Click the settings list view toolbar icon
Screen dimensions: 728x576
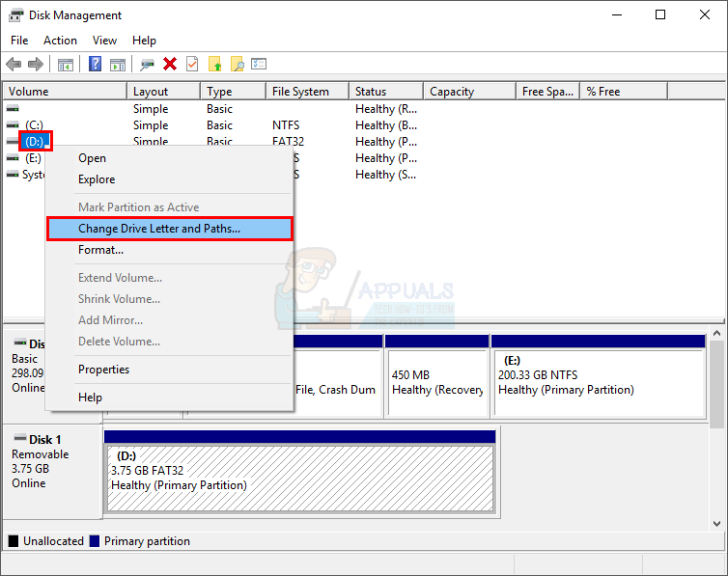(x=259, y=64)
